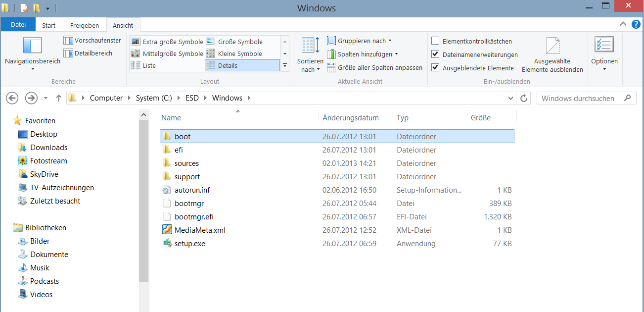Viewport: 644px width, 312px height.
Task: Click the Windows durchsuchen search box
Action: (x=586, y=98)
